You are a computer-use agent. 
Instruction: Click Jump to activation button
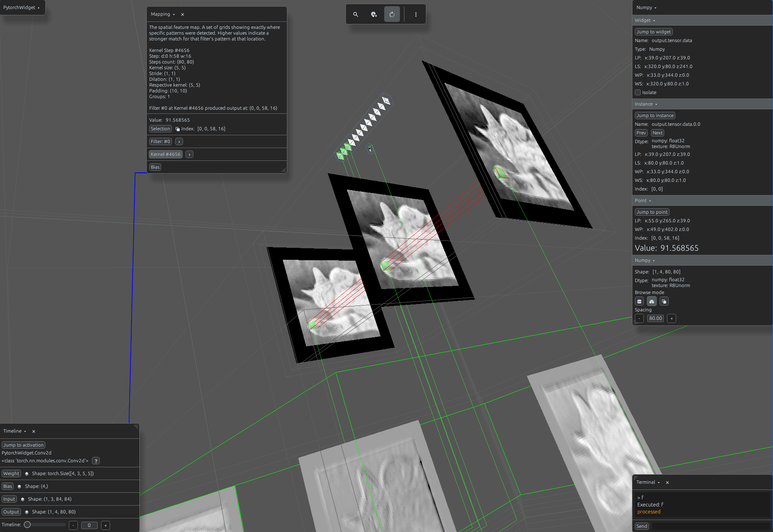[x=23, y=445]
